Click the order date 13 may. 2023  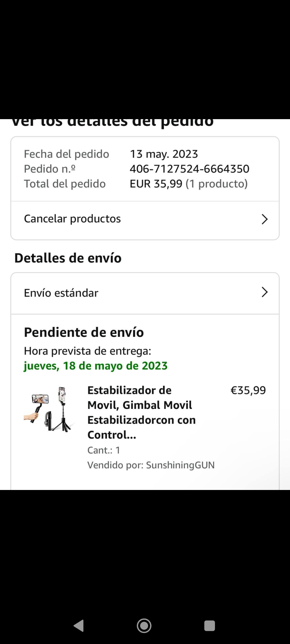pos(164,154)
